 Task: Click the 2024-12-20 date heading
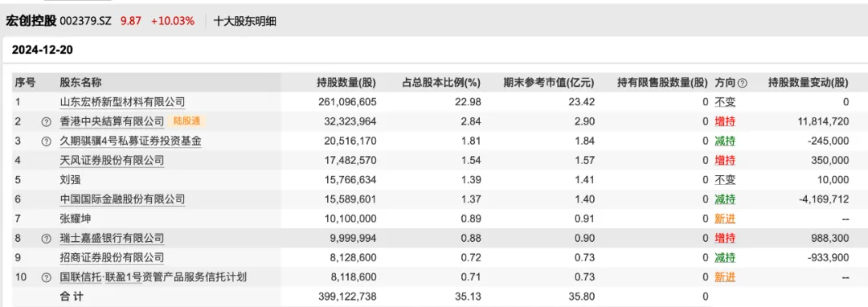point(43,51)
